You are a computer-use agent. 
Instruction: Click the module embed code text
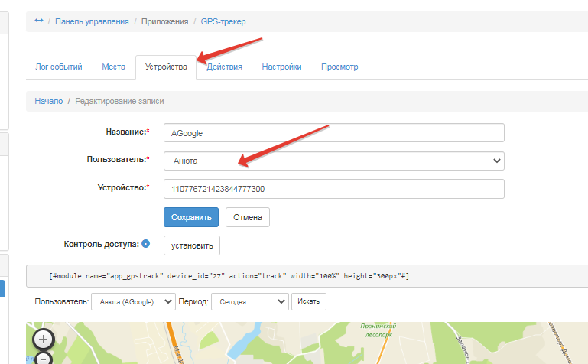pos(229,276)
